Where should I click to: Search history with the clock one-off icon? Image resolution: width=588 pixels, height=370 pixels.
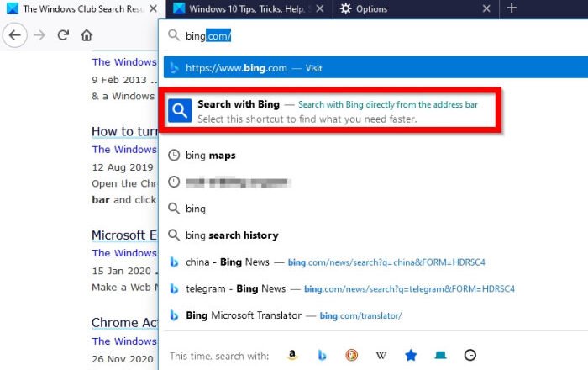(x=470, y=355)
